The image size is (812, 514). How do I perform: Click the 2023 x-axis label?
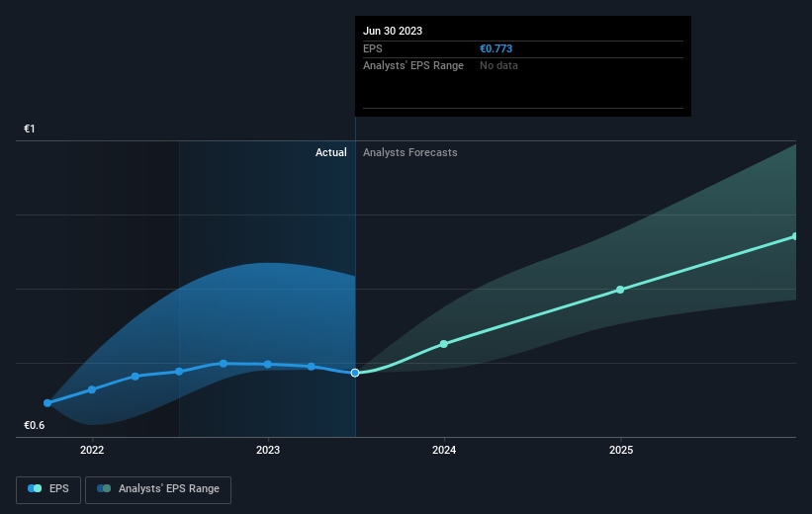268,450
